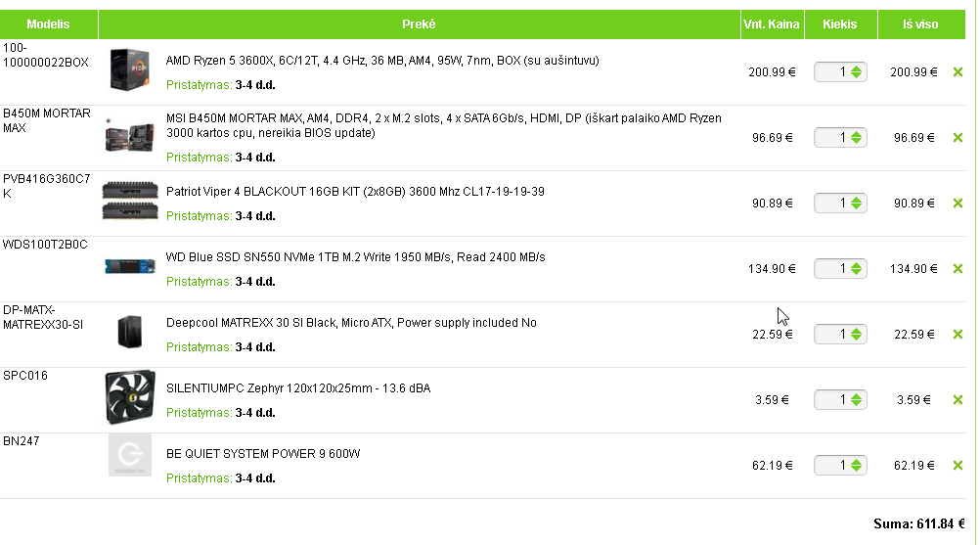Open AMD Ryzen 5 box thumbnail
Image resolution: width=980 pixels, height=545 pixels.
129,70
